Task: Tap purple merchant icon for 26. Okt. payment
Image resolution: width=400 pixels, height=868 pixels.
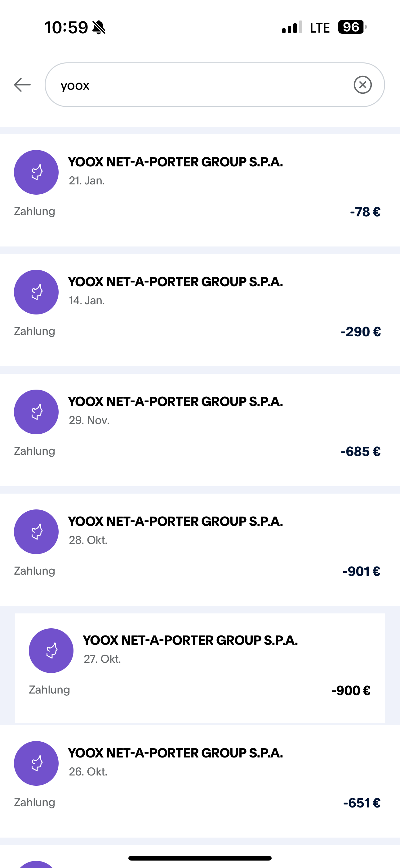Action: click(36, 763)
